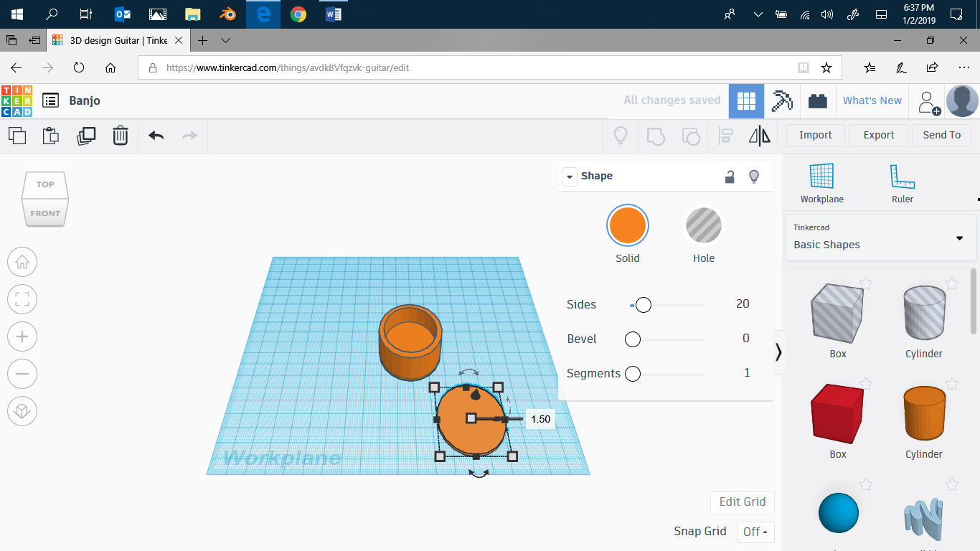Viewport: 980px width, 551px height.
Task: Click the Export button
Action: click(x=879, y=135)
